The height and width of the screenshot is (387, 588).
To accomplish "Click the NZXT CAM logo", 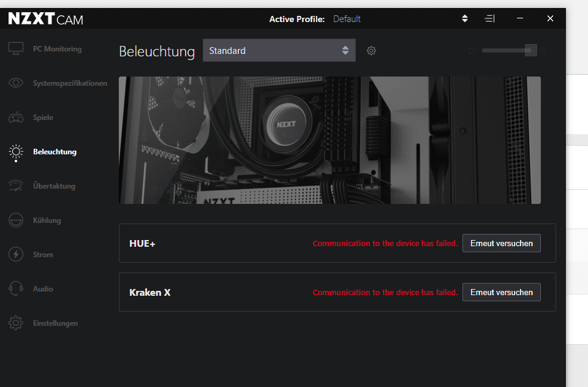I will tap(46, 18).
